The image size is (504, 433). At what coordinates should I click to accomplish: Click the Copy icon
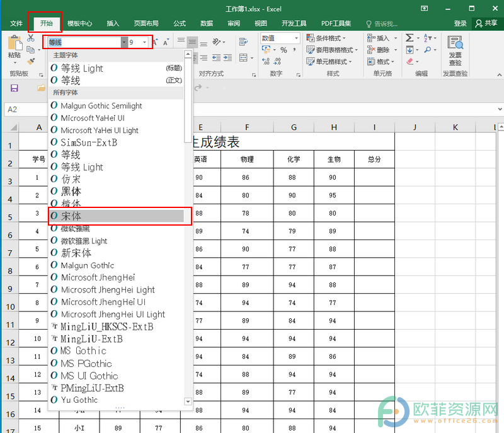coord(31,50)
